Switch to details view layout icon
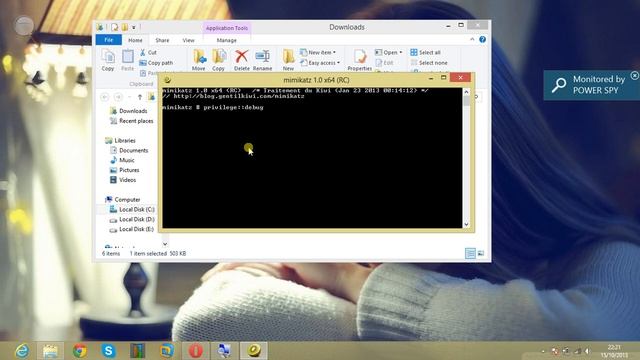 pyautogui.click(x=470, y=253)
